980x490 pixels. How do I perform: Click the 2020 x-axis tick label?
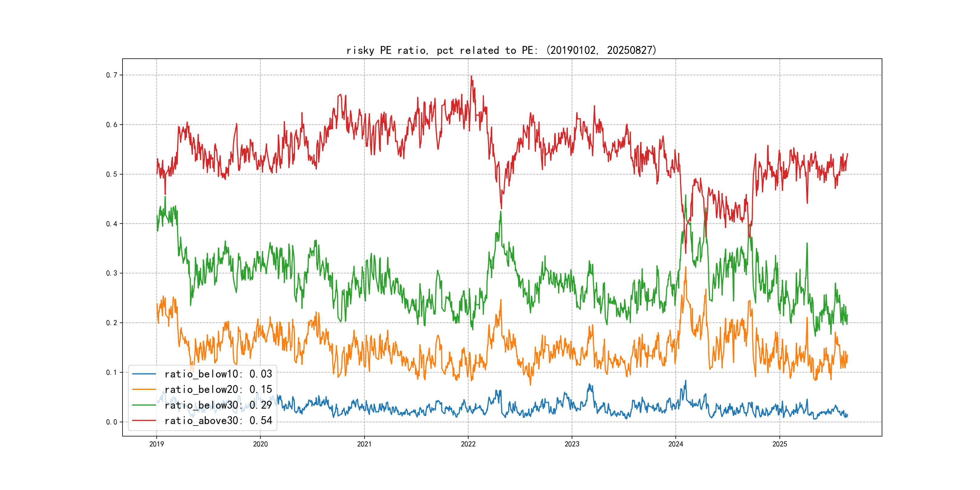coord(260,444)
